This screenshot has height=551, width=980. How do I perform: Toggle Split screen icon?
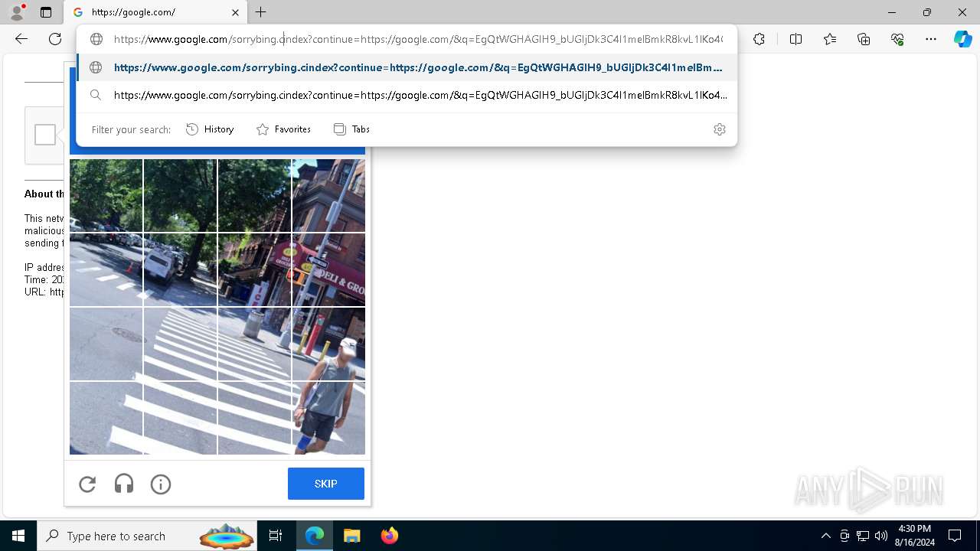tap(795, 39)
